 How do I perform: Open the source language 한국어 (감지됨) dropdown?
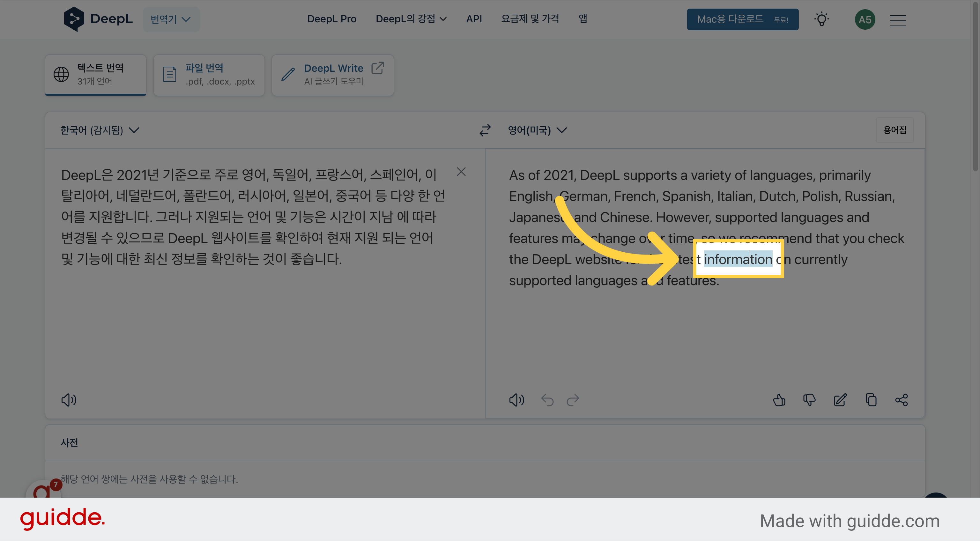[x=100, y=130]
